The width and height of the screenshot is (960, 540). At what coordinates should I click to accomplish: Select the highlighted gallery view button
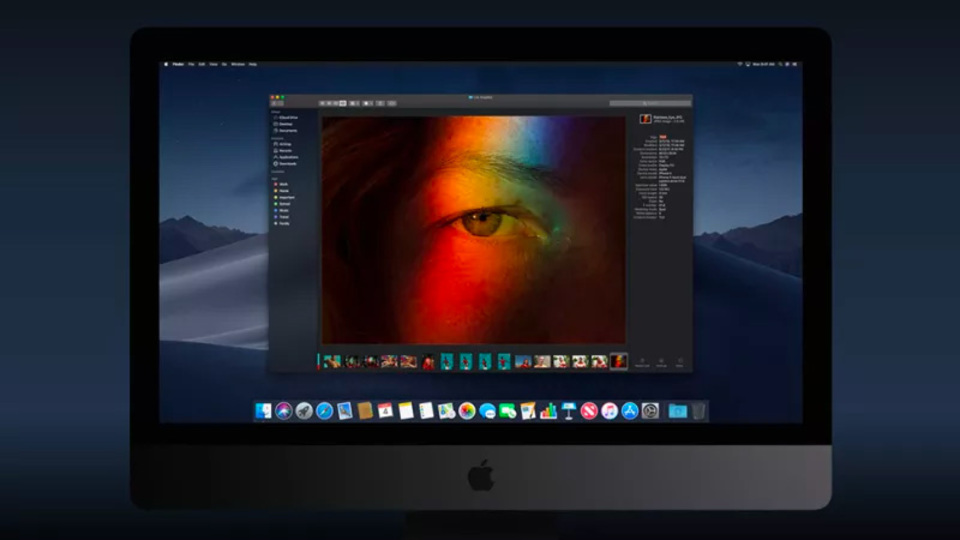[x=343, y=103]
